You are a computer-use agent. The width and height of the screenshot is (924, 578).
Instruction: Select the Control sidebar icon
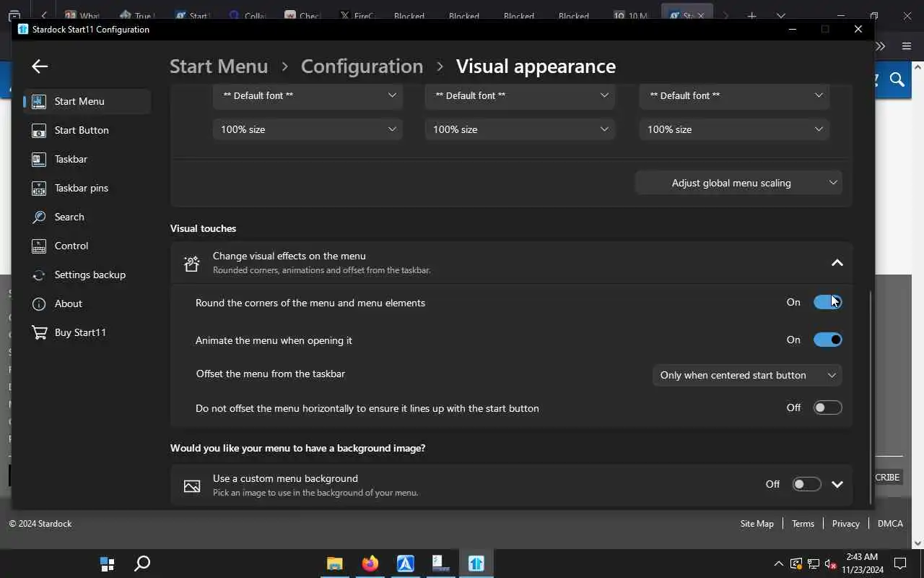[39, 246]
